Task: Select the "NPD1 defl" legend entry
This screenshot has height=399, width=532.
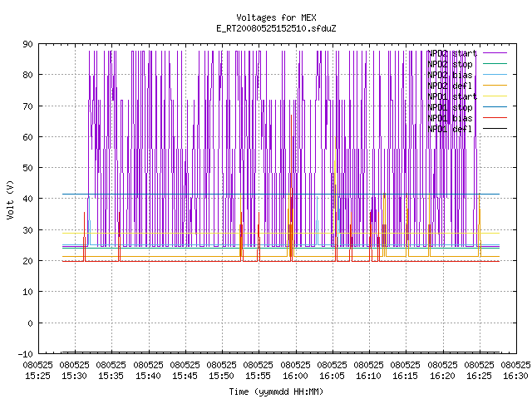Action: [x=450, y=130]
